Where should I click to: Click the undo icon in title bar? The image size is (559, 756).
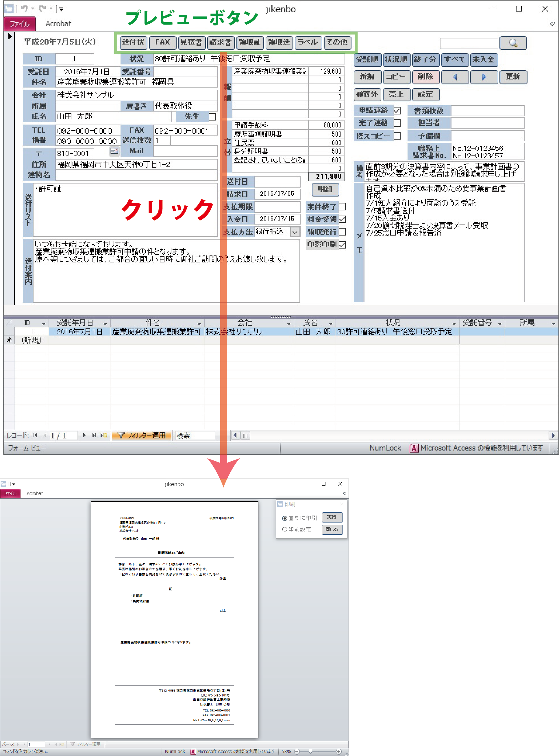click(24, 8)
